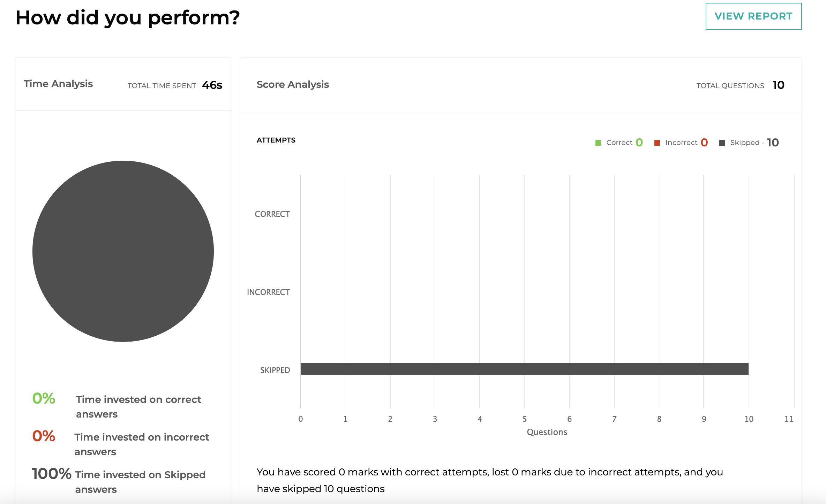Click the Questions x-axis title
Screen dimensions: 826x504
tap(547, 432)
